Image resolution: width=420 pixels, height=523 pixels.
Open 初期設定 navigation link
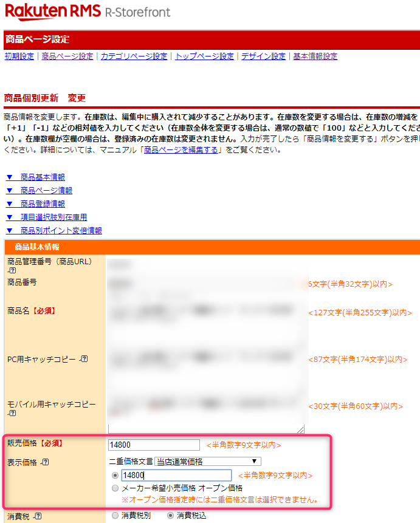pyautogui.click(x=19, y=56)
